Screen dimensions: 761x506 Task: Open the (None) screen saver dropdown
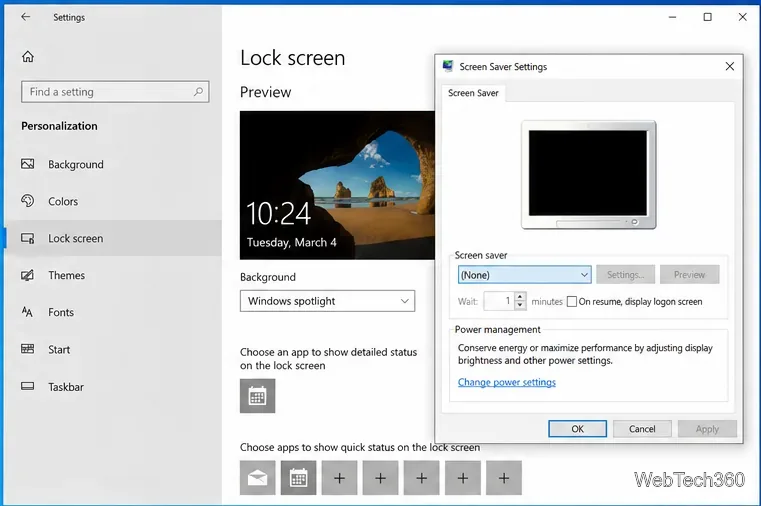pyautogui.click(x=525, y=275)
